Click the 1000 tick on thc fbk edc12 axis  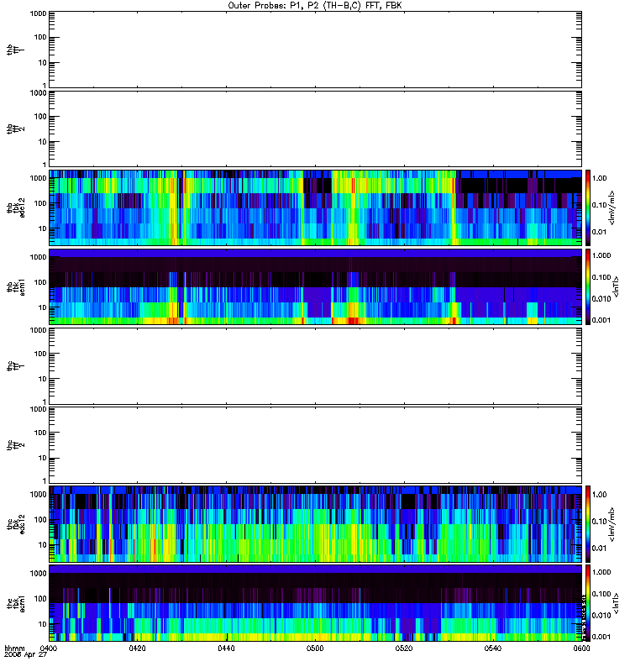38,494
